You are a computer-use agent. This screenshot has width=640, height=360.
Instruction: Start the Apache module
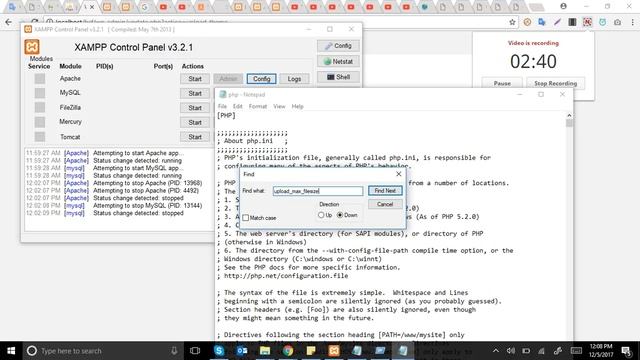[x=195, y=79]
